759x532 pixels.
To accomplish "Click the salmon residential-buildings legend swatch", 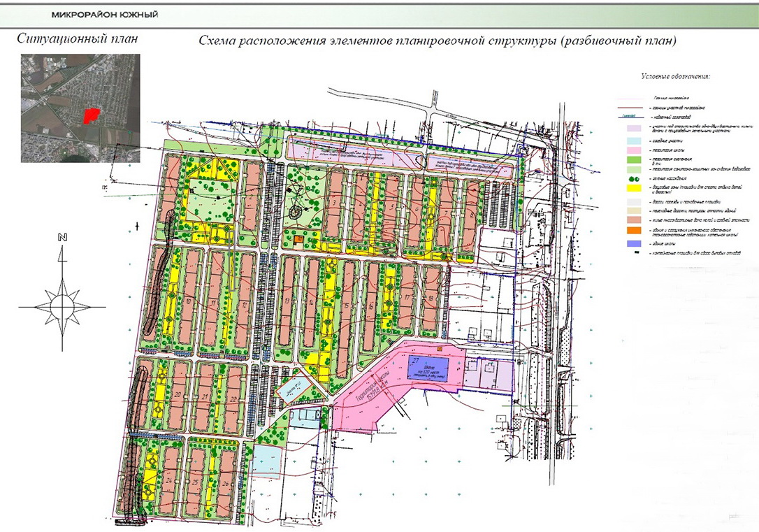I will pos(634,220).
